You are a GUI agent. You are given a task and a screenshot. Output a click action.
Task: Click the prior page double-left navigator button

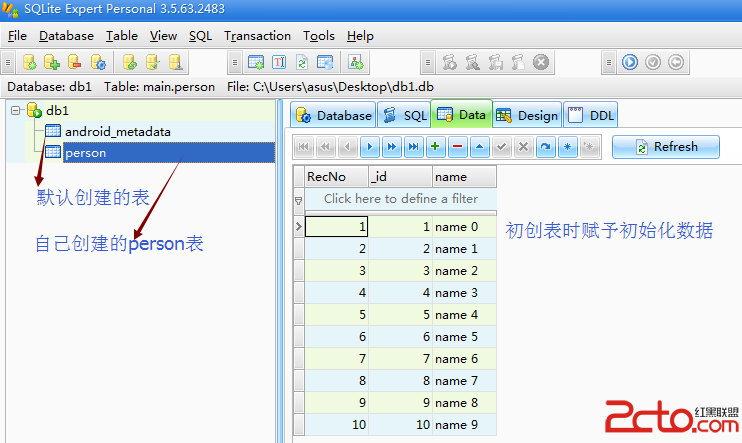coord(325,147)
